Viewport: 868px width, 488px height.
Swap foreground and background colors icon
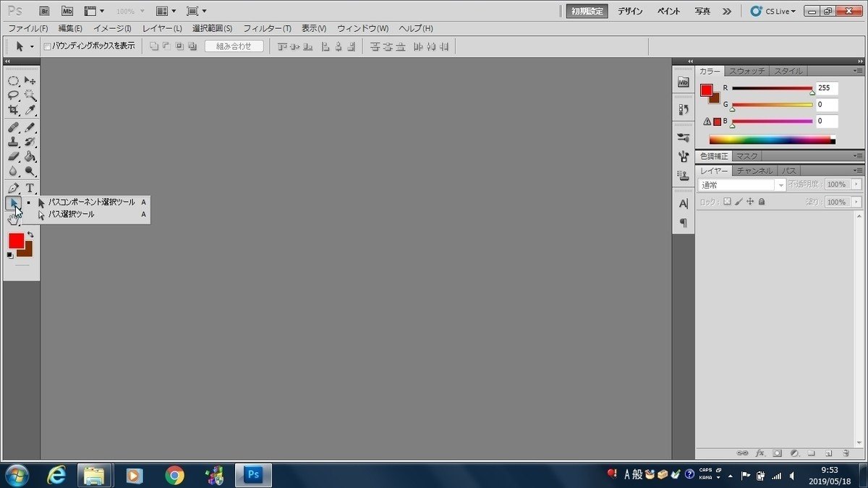30,234
